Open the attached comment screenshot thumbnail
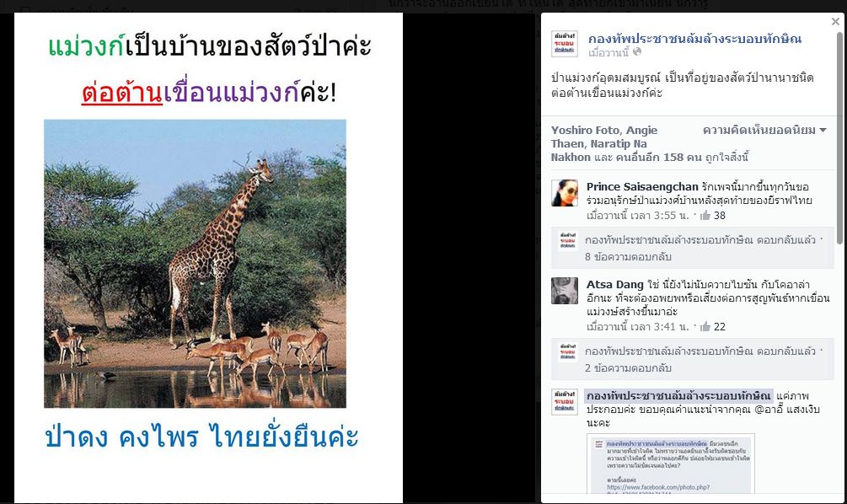The image size is (847, 504). [x=671, y=464]
